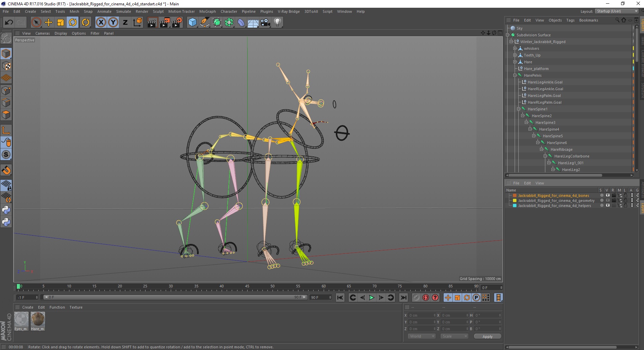Open viewport Cameras menu

tap(42, 33)
